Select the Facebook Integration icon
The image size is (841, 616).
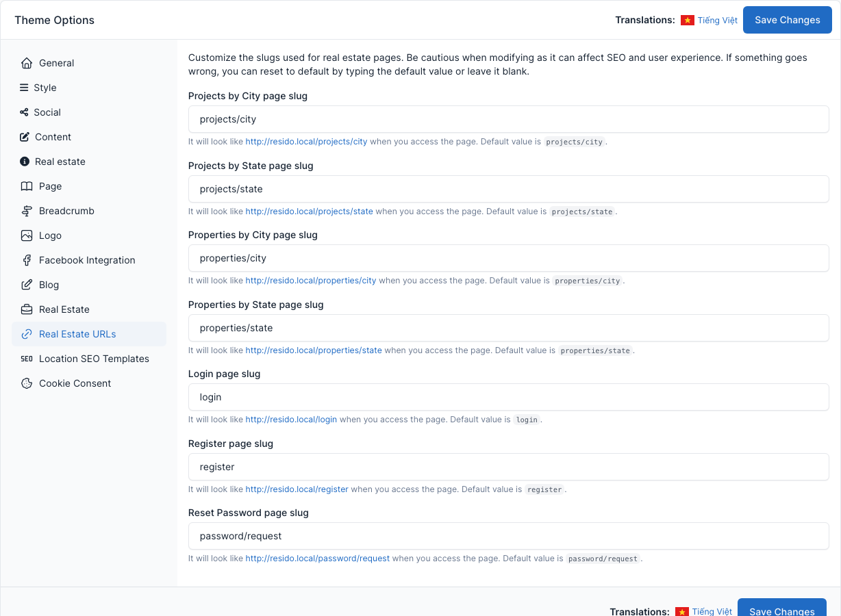coord(27,260)
